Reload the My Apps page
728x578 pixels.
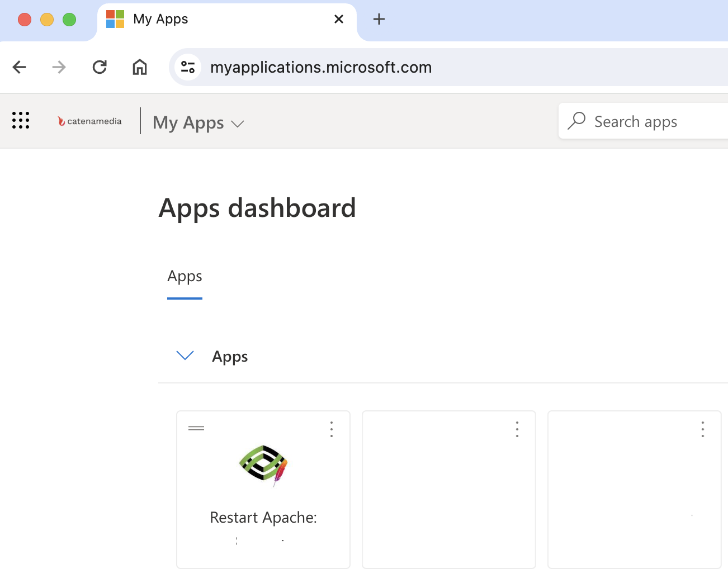[100, 67]
